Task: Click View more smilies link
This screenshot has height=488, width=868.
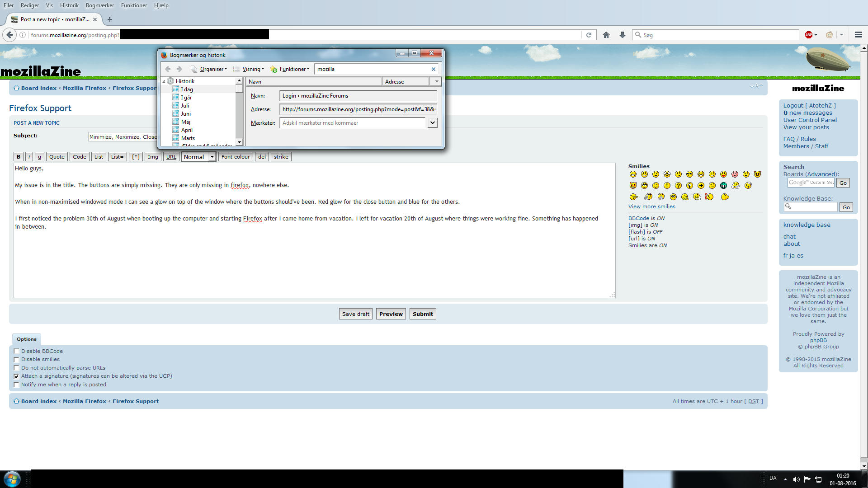Action: point(651,206)
